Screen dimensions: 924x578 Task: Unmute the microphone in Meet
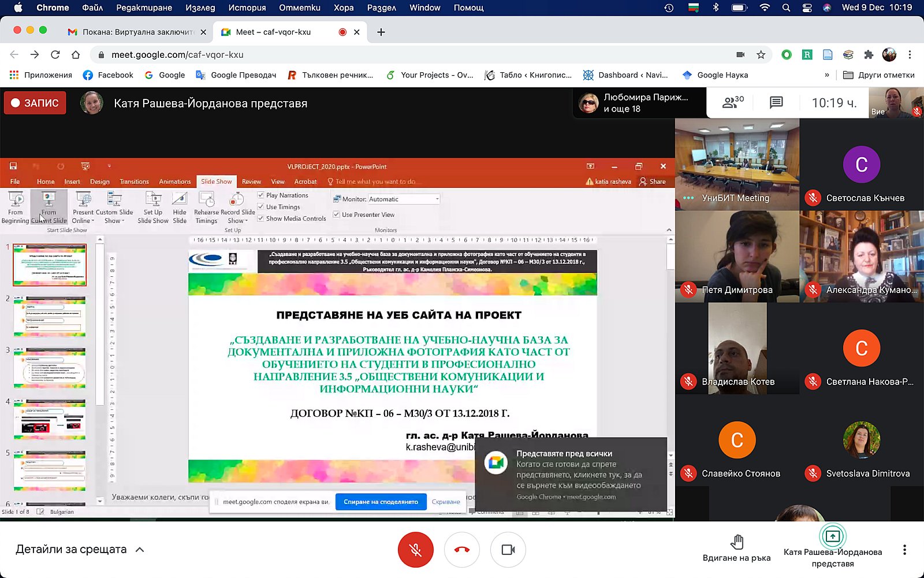coord(415,550)
